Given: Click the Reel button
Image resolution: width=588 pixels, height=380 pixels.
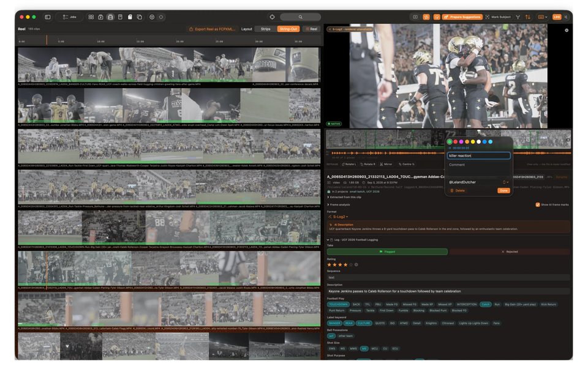Looking at the screenshot, I should click(311, 29).
